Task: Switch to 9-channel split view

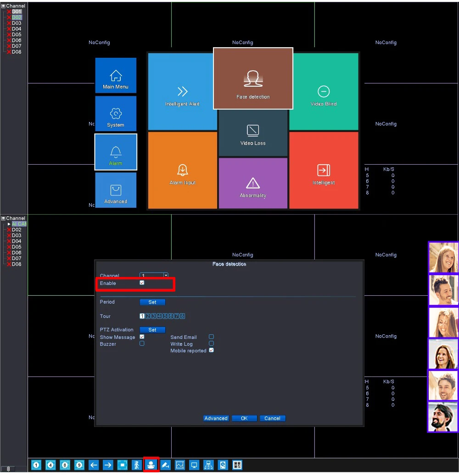Action: pos(79,465)
